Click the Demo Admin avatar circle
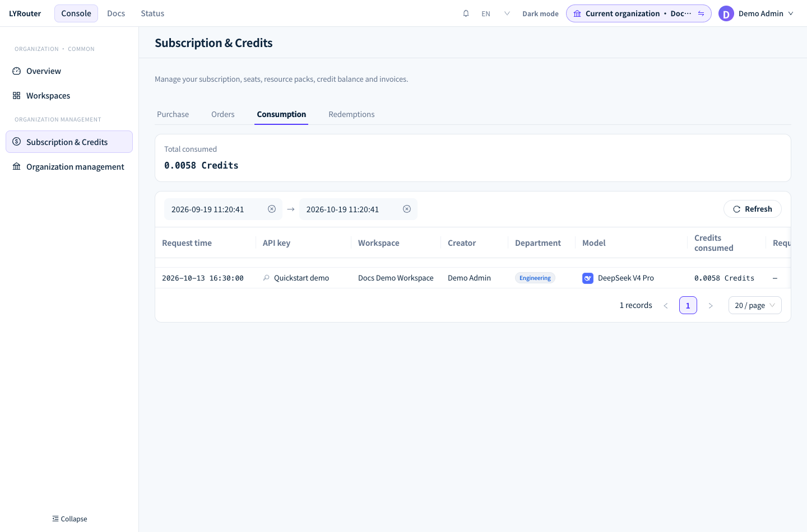807x532 pixels. tap(726, 13)
